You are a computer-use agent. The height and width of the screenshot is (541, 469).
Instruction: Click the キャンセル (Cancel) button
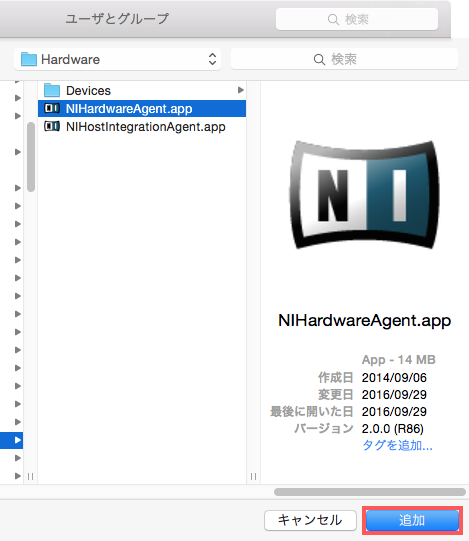point(310,520)
